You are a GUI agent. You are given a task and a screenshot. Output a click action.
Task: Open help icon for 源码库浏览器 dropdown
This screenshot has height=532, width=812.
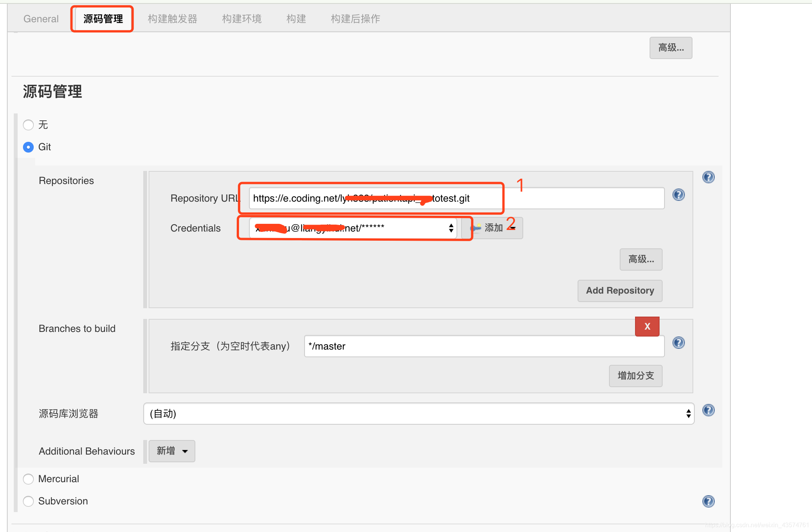[x=708, y=410]
